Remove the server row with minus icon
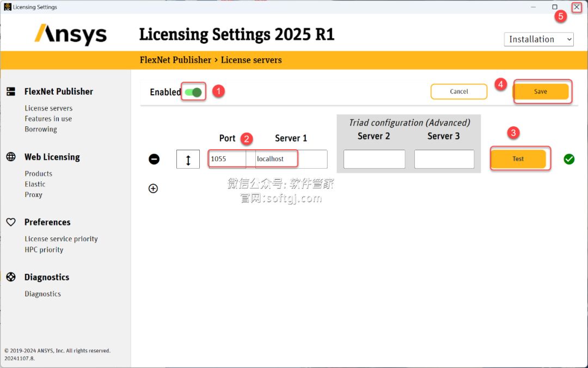This screenshot has width=588, height=368. click(154, 159)
